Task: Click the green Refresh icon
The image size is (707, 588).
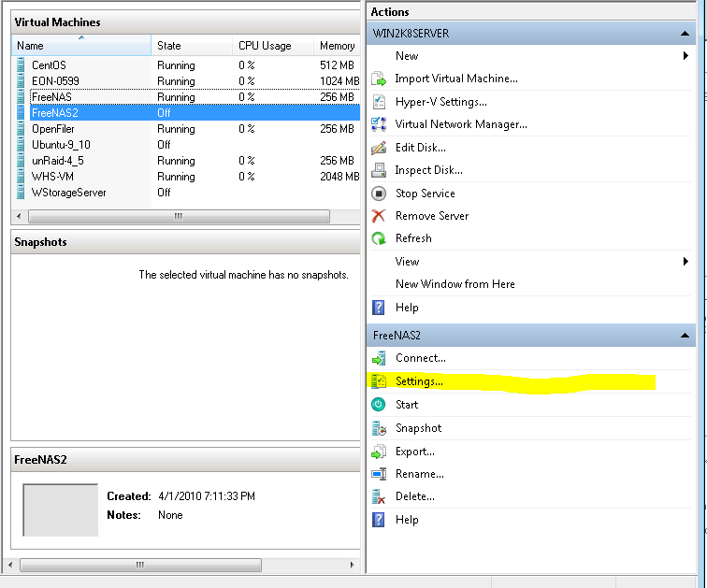Action: (x=379, y=238)
